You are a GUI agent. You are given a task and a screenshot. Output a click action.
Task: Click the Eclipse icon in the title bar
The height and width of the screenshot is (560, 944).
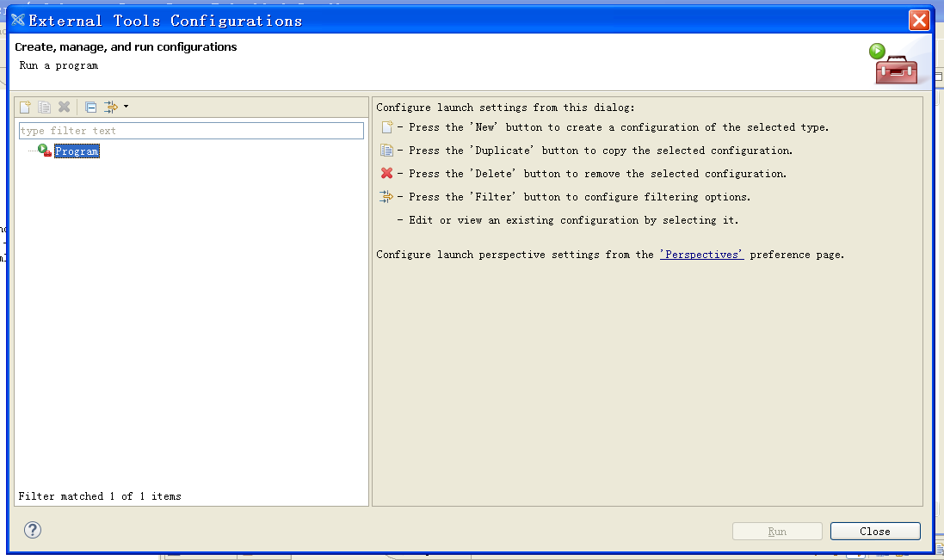(x=19, y=19)
